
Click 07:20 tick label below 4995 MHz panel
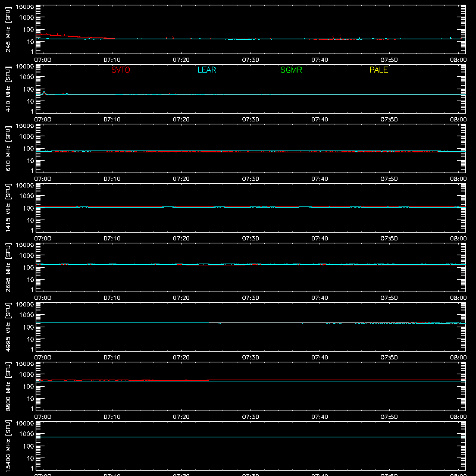181,358
